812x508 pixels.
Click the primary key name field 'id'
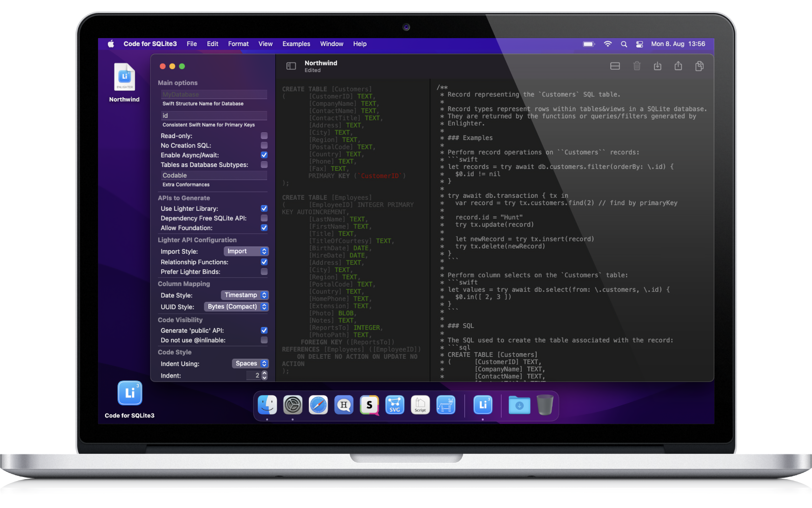(214, 116)
